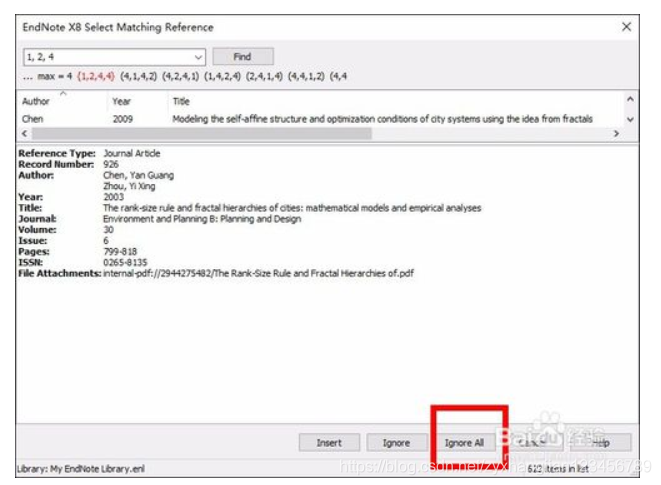Viewport: 661px width, 485px height.
Task: Click the Help button
Action: coord(600,443)
